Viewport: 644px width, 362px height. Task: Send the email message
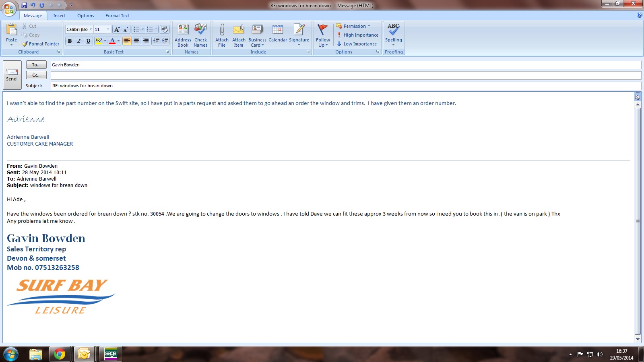pos(12,75)
